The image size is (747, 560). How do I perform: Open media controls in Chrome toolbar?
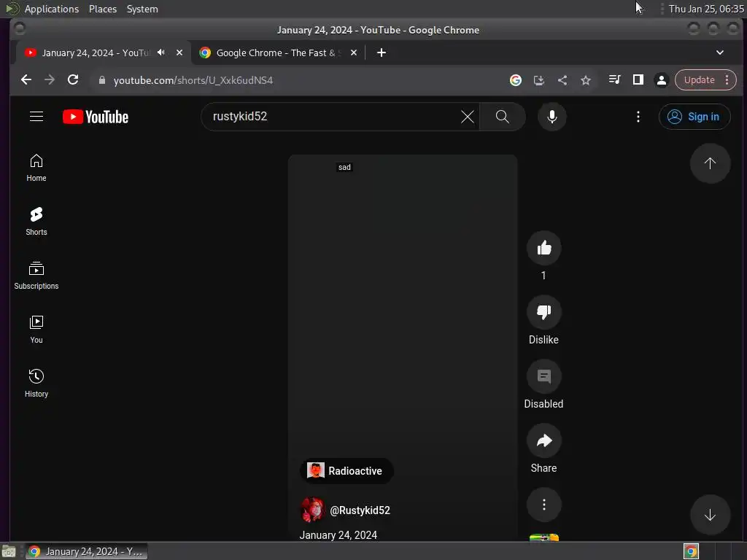[614, 79]
